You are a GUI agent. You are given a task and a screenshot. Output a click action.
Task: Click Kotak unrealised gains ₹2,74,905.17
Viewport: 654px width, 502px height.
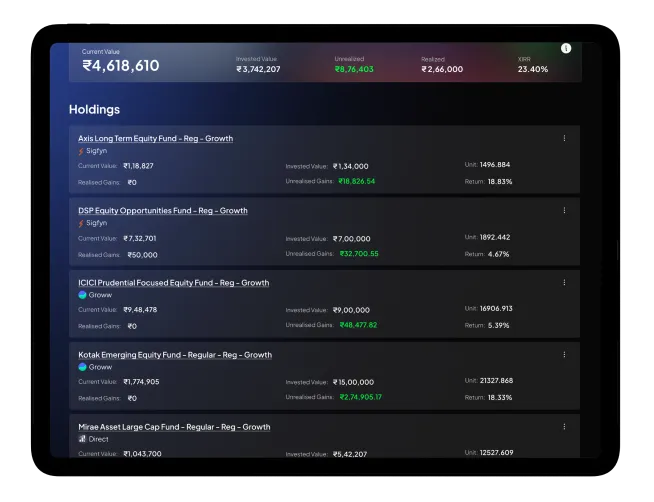click(x=361, y=397)
